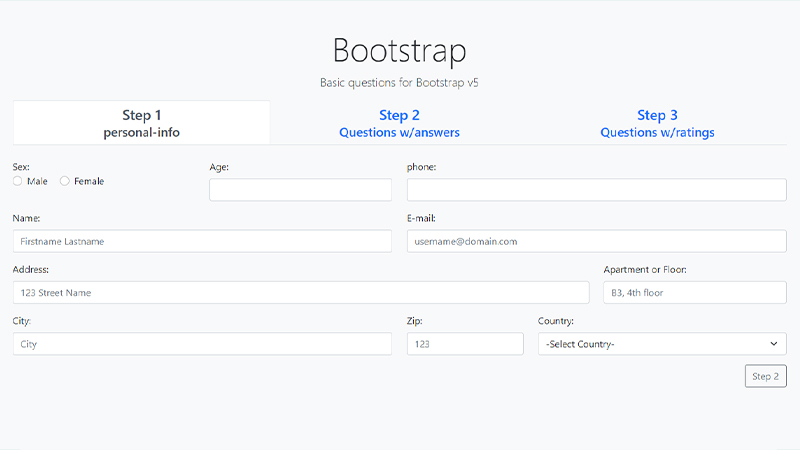800x450 pixels.
Task: Focus the Age input field
Action: 301,190
